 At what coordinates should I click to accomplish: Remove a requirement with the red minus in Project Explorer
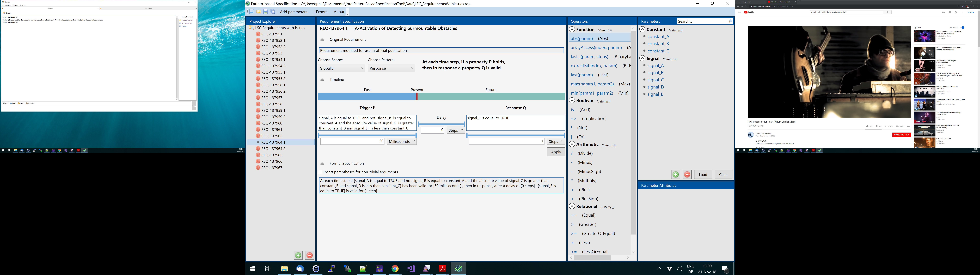[310, 255]
